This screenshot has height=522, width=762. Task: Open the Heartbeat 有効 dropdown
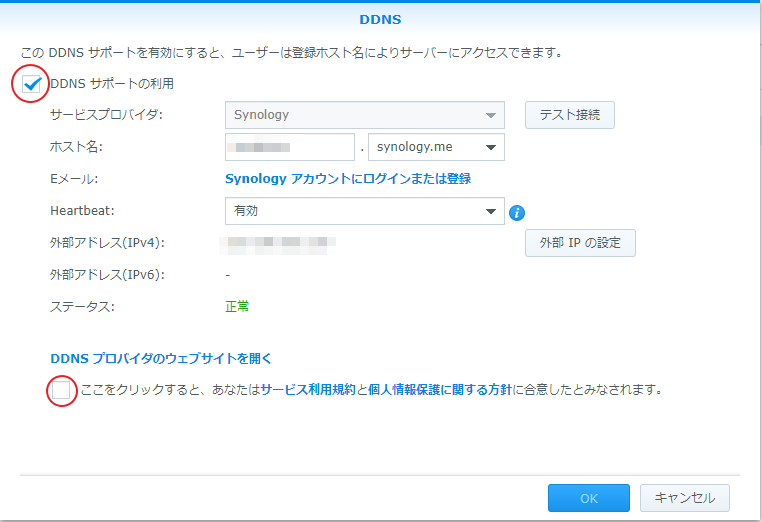point(364,211)
